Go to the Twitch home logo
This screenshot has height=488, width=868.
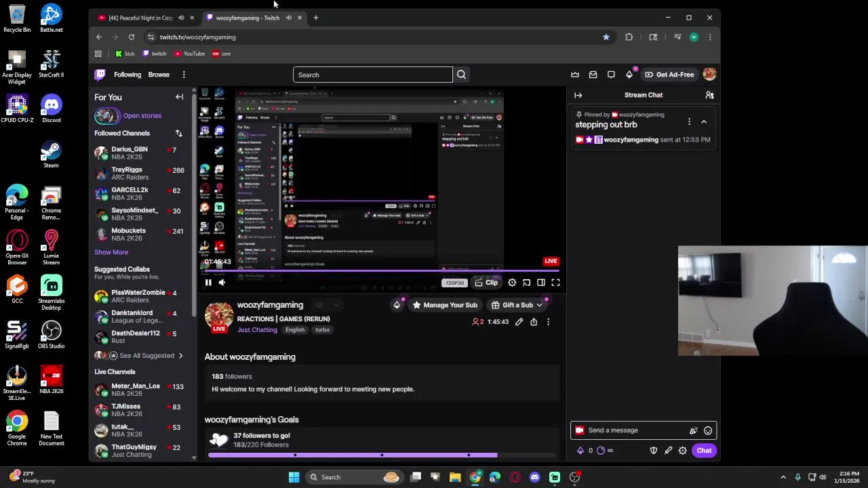(x=100, y=75)
